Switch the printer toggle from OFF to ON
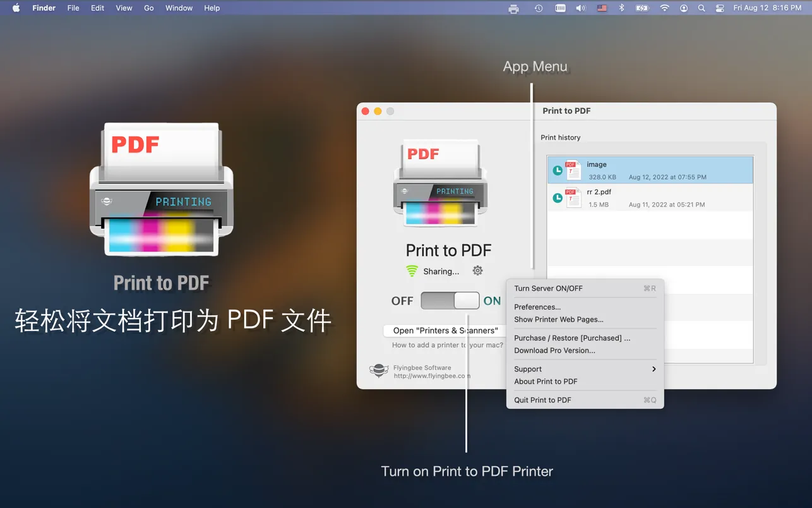Viewport: 812px width, 508px height. (x=450, y=301)
